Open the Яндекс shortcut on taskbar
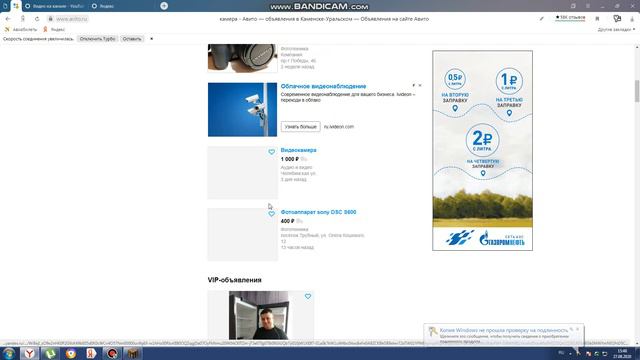This screenshot has width=640, height=360. coord(91,353)
